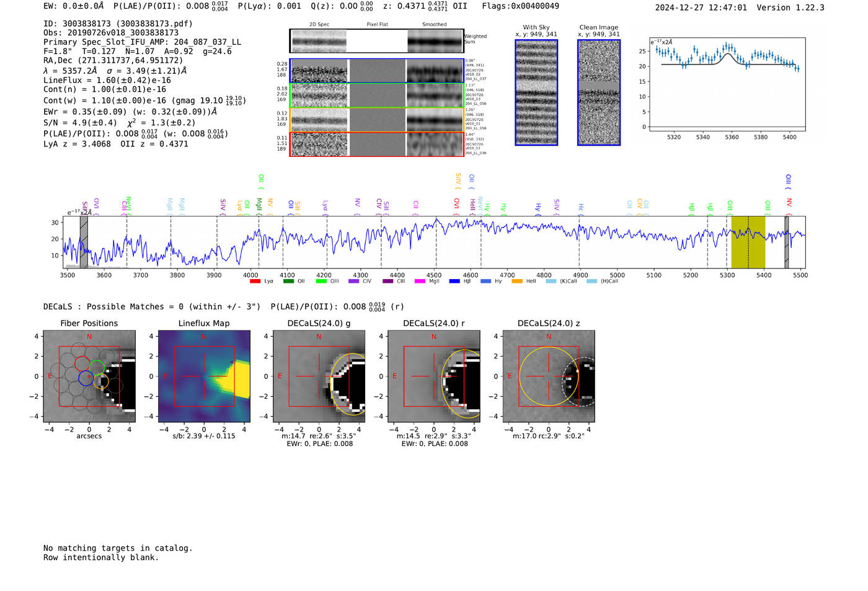Open the DECaLS(24.0) z image
The image size is (868, 591).
548,376
